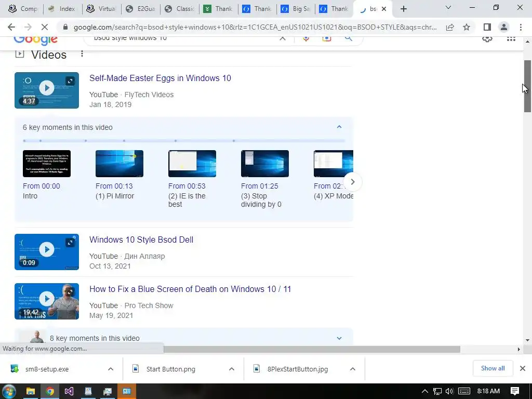Open downloaded sm8-setup.exe file
The width and height of the screenshot is (532, 399).
click(47, 369)
